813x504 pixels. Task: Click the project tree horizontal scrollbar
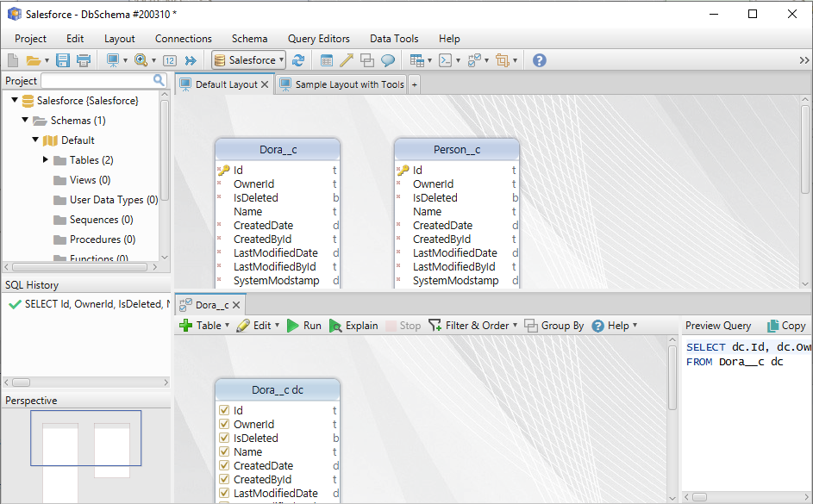80,267
